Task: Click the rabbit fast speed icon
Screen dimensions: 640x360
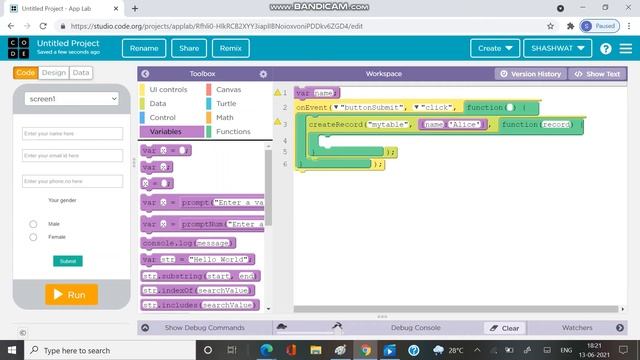Action: [x=337, y=325]
